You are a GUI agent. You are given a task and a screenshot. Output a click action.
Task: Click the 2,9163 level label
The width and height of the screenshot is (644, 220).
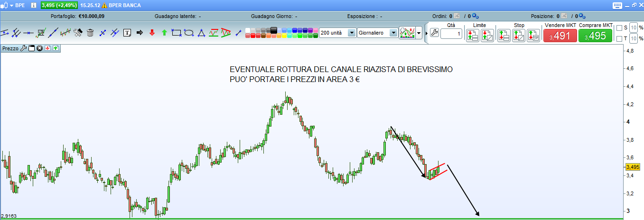[9, 215]
